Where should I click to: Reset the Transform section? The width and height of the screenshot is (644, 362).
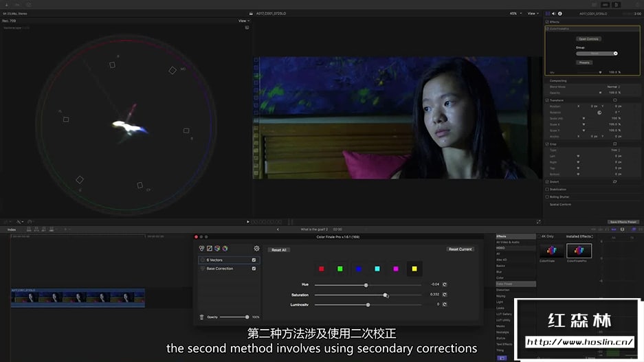pos(615,100)
